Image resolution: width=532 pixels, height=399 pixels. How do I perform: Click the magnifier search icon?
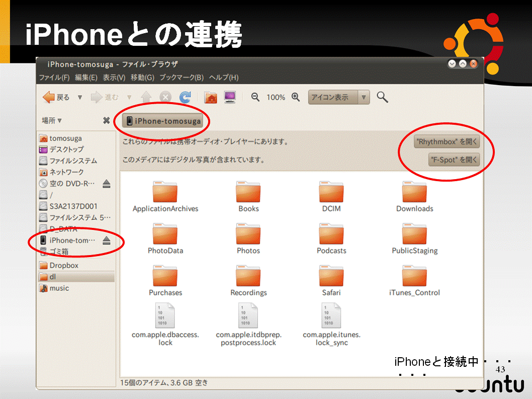[382, 97]
